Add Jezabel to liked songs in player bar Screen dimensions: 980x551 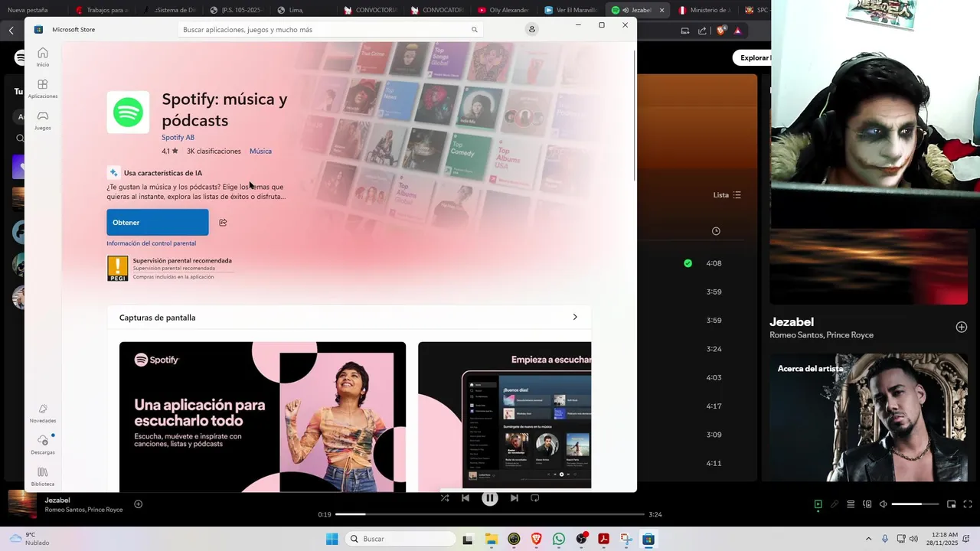tap(139, 504)
